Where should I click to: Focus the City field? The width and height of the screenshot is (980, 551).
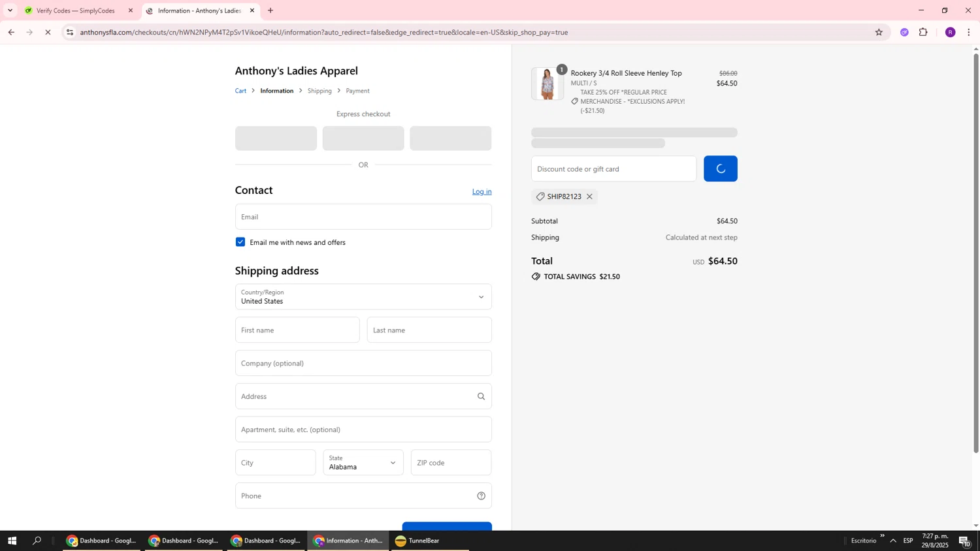pyautogui.click(x=276, y=463)
